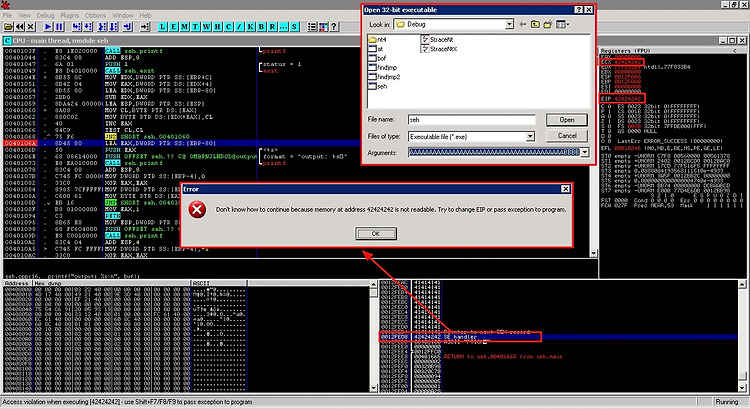Open Source window with S button

295,27
